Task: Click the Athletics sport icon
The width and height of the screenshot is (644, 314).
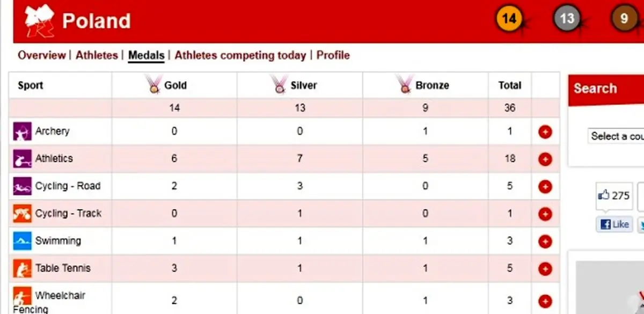Action: tap(22, 159)
